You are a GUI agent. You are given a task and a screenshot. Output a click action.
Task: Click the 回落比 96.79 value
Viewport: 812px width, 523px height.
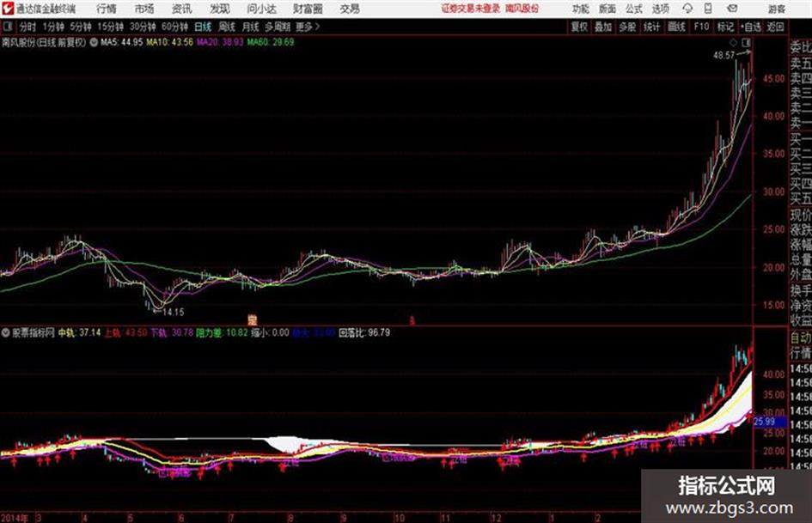[364, 333]
